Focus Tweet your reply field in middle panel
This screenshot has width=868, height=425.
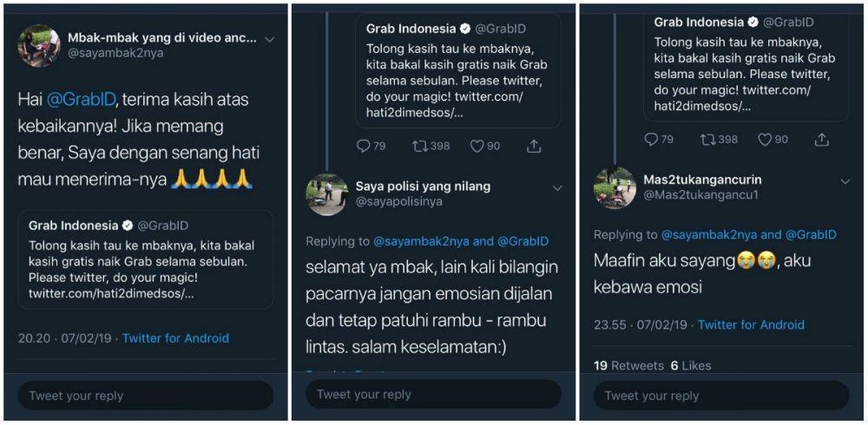(x=433, y=394)
